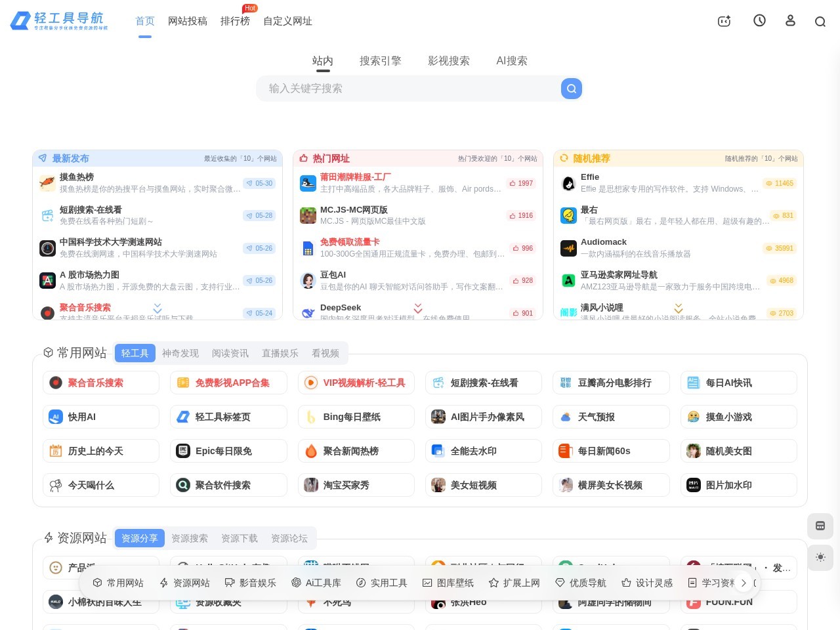The height and width of the screenshot is (630, 840).
Task: Switch to the 站内 search tab
Action: [323, 61]
